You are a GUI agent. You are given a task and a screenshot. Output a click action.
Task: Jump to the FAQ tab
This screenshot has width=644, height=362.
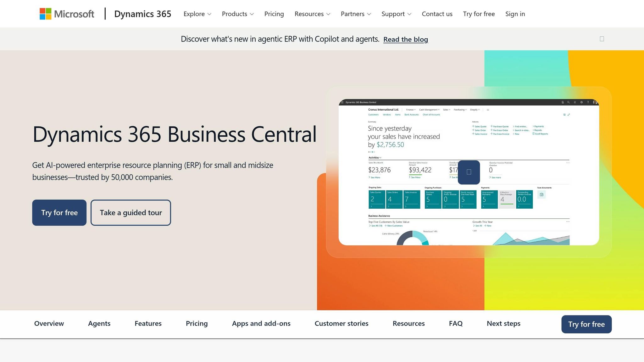pyautogui.click(x=456, y=324)
